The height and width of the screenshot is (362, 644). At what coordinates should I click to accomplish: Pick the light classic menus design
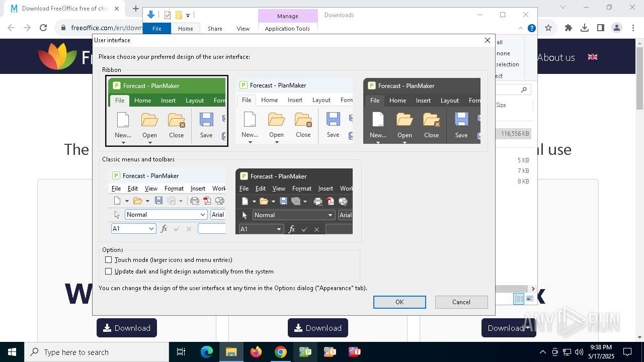(x=167, y=201)
